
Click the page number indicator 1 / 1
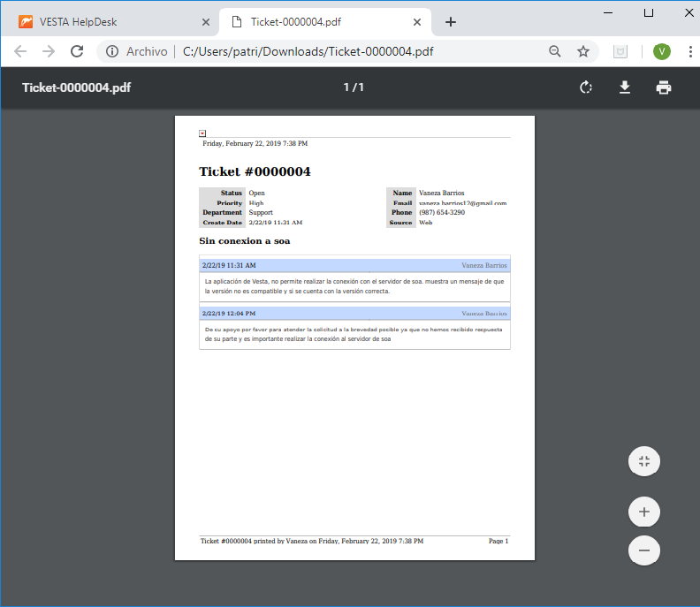[x=354, y=87]
